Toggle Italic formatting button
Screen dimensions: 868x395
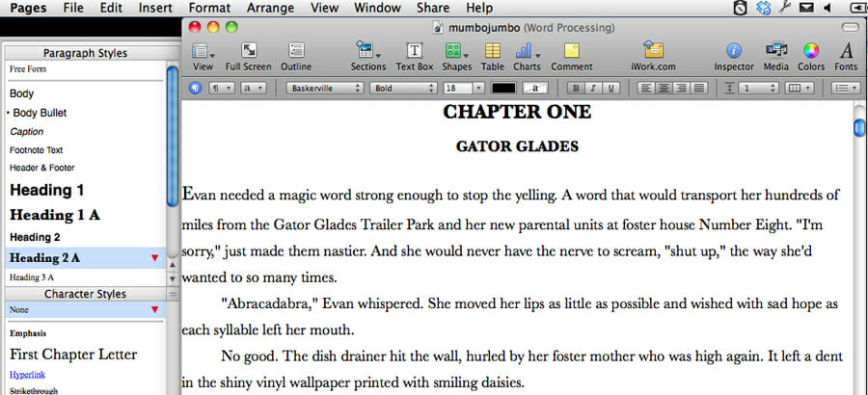point(593,88)
